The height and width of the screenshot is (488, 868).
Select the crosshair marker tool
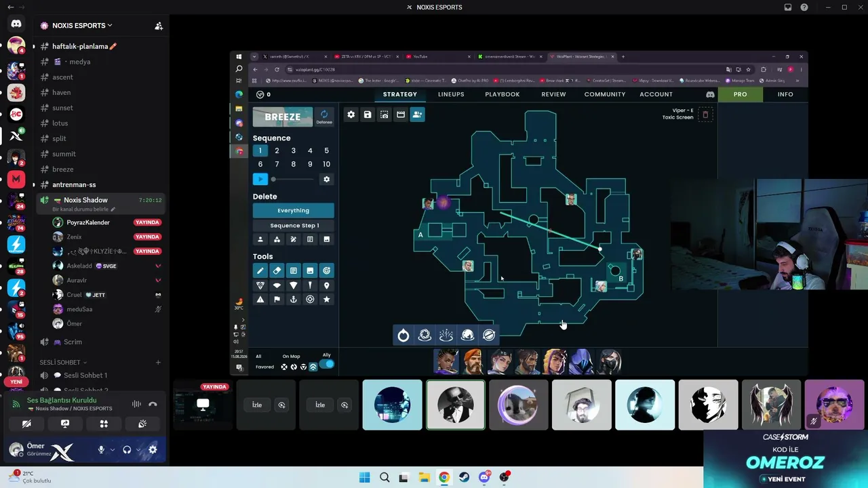click(x=310, y=300)
